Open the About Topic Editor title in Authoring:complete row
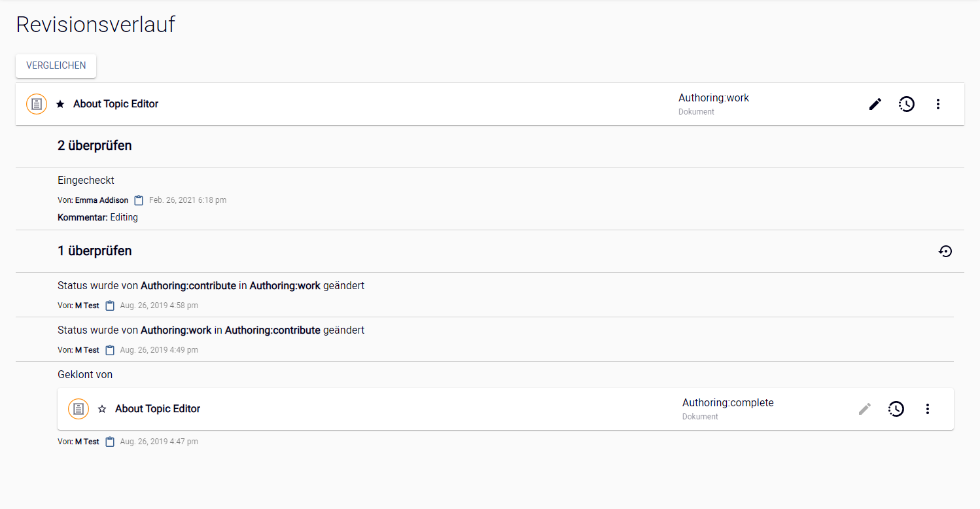 point(158,409)
